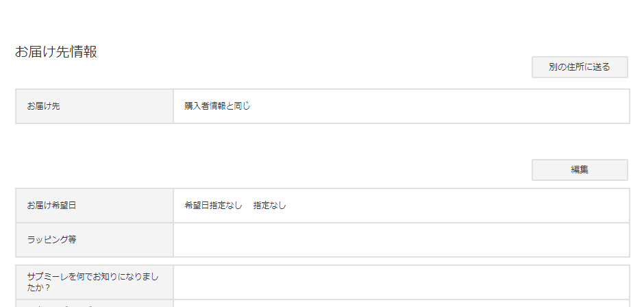This screenshot has width=644, height=307.
Task: Open the 編集 edit button
Action: point(580,170)
